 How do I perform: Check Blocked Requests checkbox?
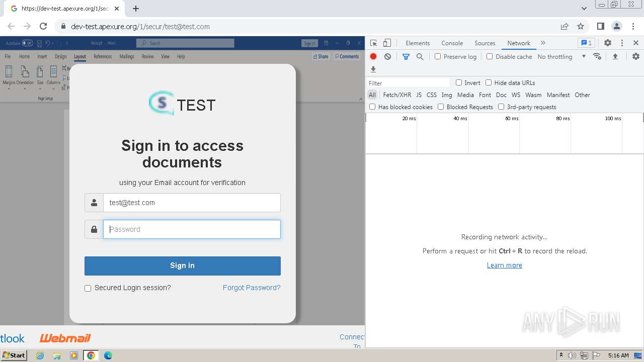pos(441,107)
